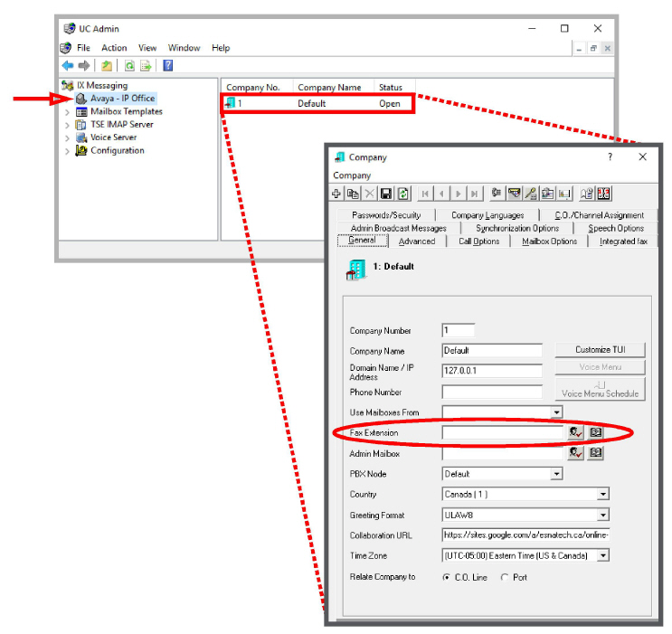Click the Copy company icon

[353, 194]
